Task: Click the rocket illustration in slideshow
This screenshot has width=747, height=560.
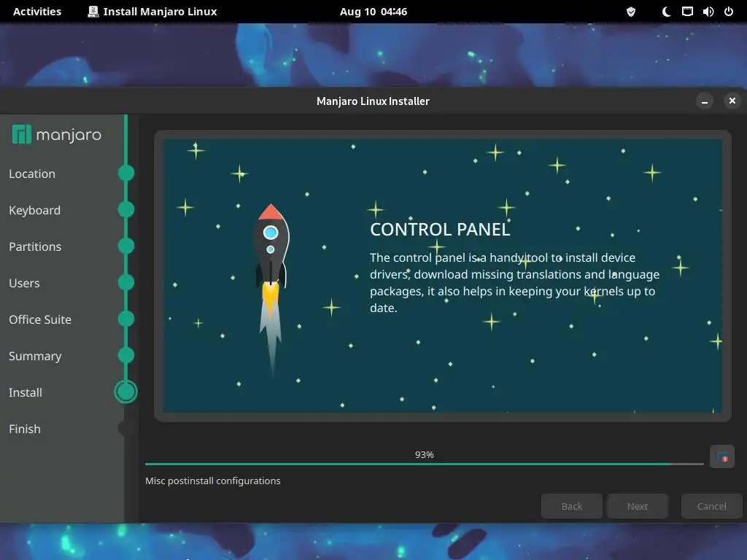Action: 271,289
